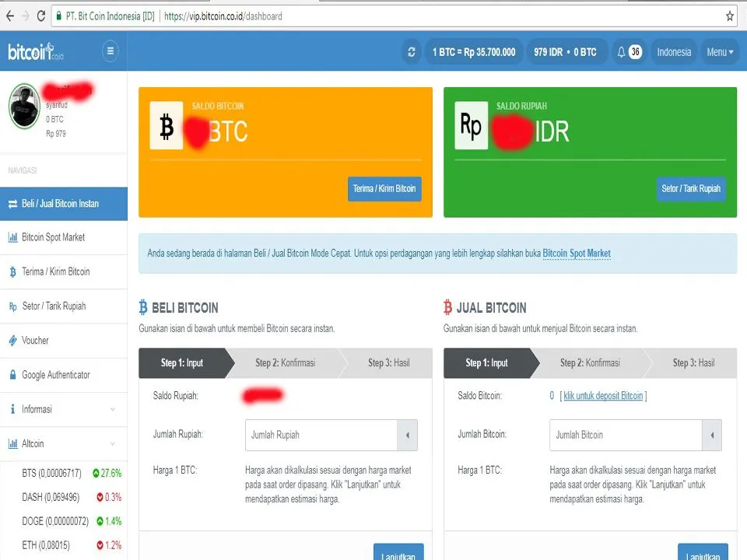
Task: Bookmark this page with the star icon
Action: coord(729,16)
